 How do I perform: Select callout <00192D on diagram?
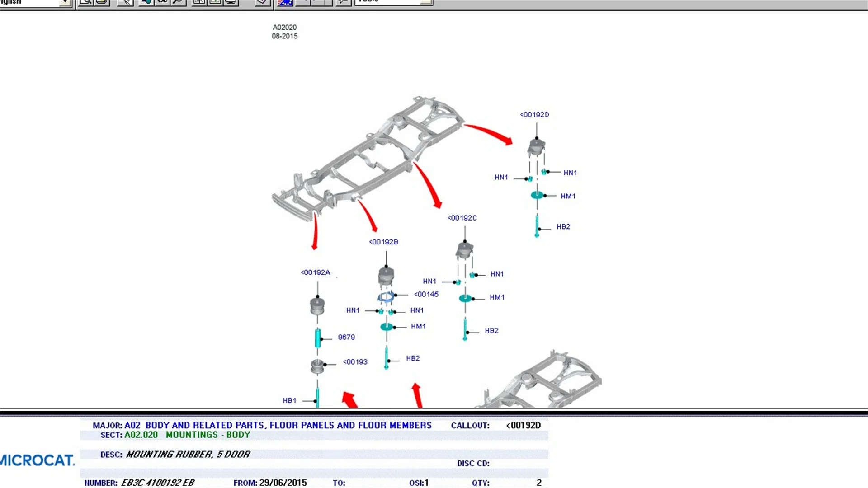pyautogui.click(x=534, y=115)
